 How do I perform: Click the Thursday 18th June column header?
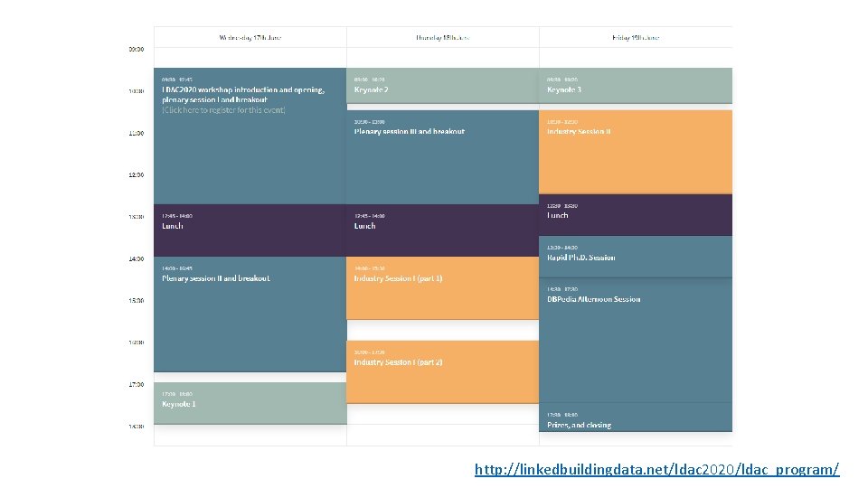point(443,38)
